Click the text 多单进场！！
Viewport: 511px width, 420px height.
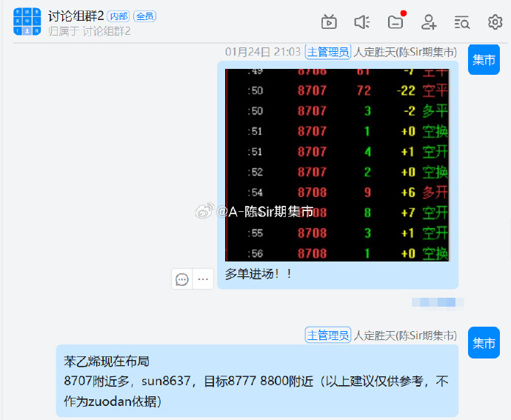point(258,274)
